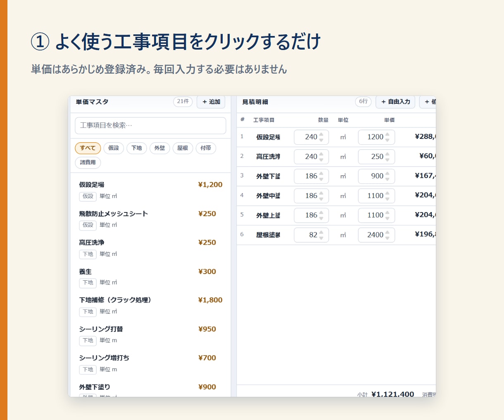Decrease quantity stepper in 仮設足場 row
The height and width of the screenshot is (420, 504).
click(x=321, y=140)
